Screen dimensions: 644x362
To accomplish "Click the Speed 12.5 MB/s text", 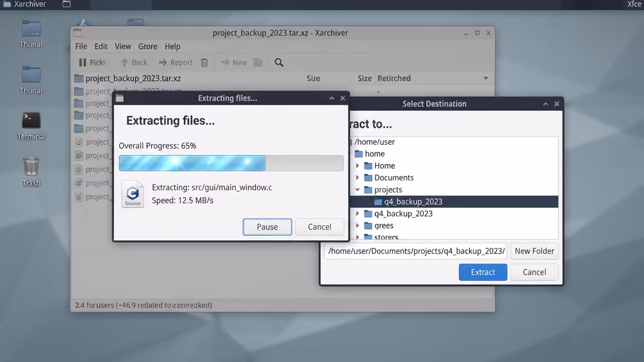I will [183, 201].
